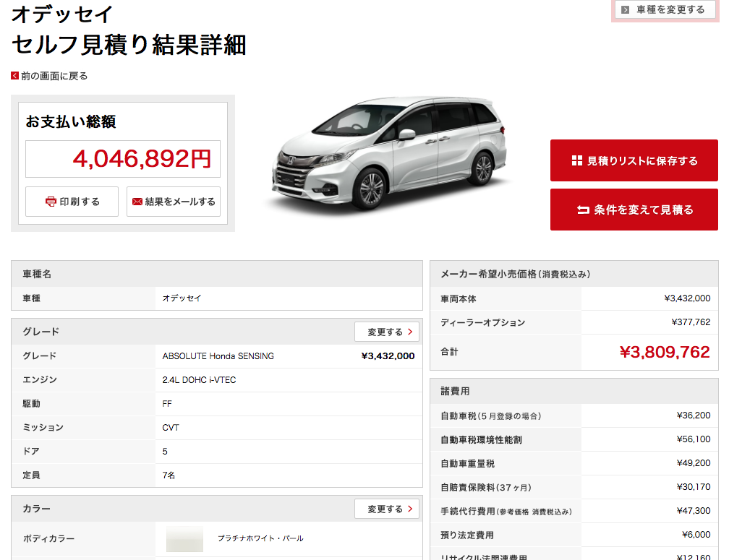Click the 預り法定費用 amount ¥6,000
Screen dimensions: 729x560
(x=696, y=535)
